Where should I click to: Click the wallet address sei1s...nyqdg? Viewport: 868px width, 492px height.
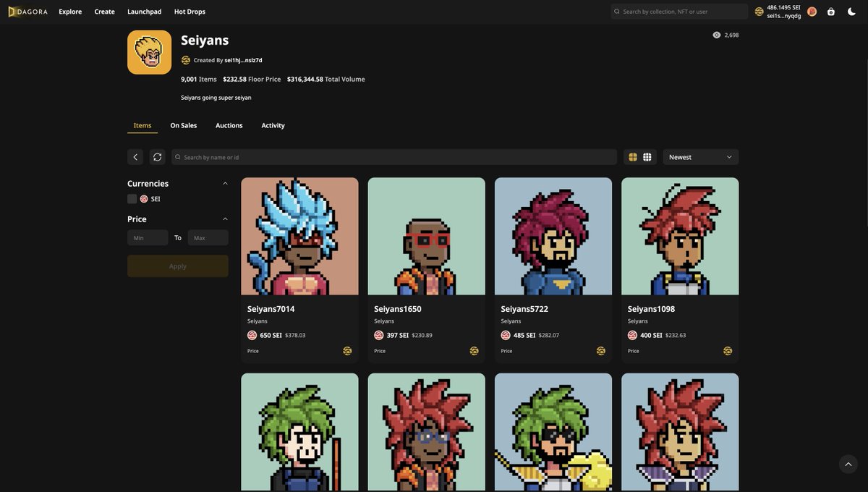coord(784,16)
